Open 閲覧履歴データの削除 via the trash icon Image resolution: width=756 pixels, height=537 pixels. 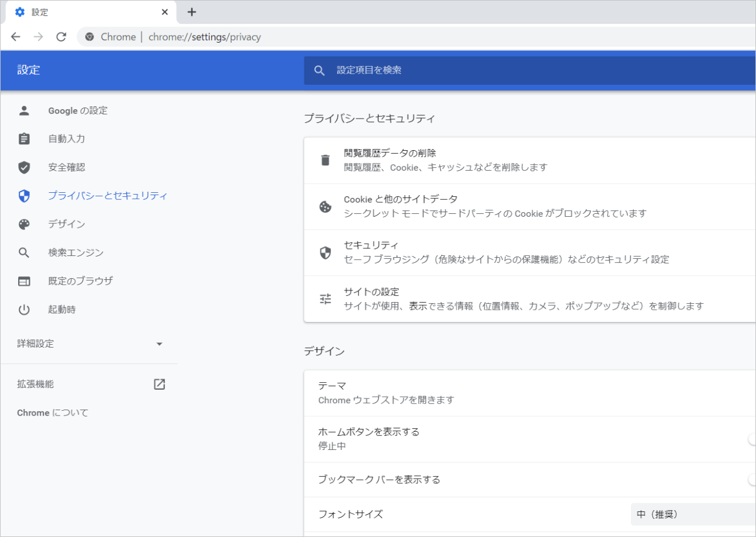tap(325, 160)
